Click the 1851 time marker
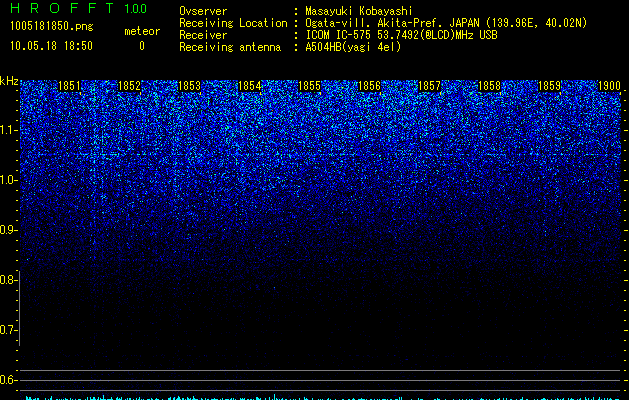Viewport: 629px width, 400px height. [x=69, y=86]
